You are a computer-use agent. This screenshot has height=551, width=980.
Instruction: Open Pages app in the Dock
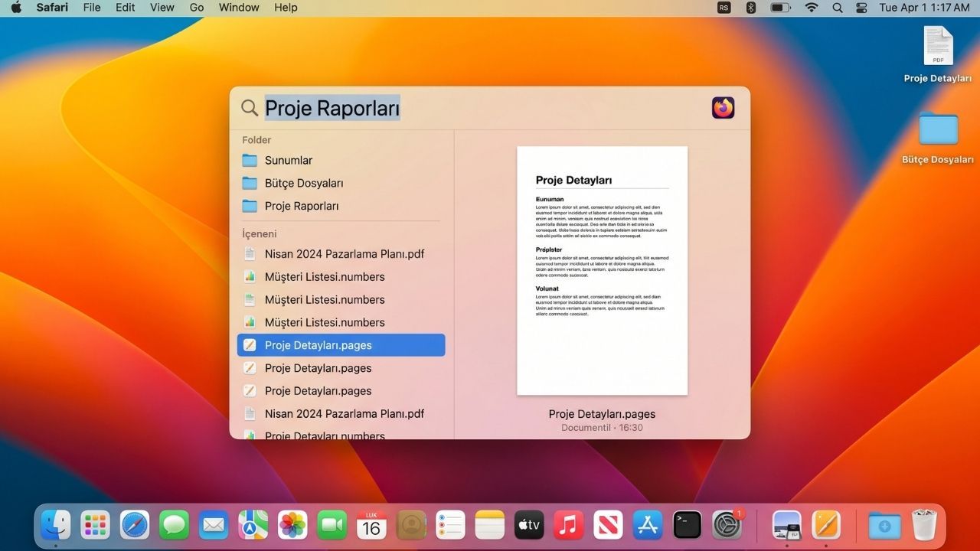tap(826, 525)
